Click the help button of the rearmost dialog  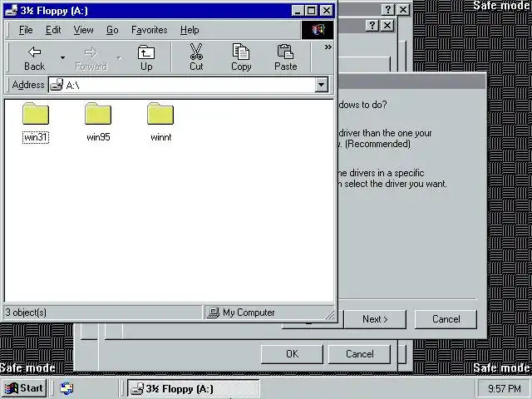coord(388,9)
